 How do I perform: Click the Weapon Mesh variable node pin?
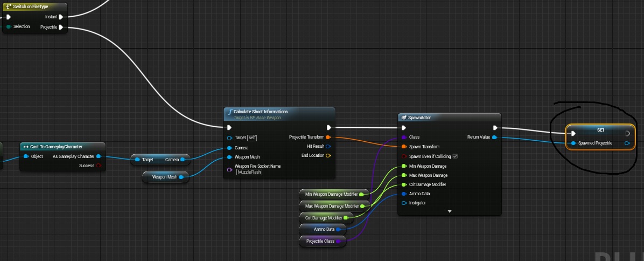(x=181, y=177)
